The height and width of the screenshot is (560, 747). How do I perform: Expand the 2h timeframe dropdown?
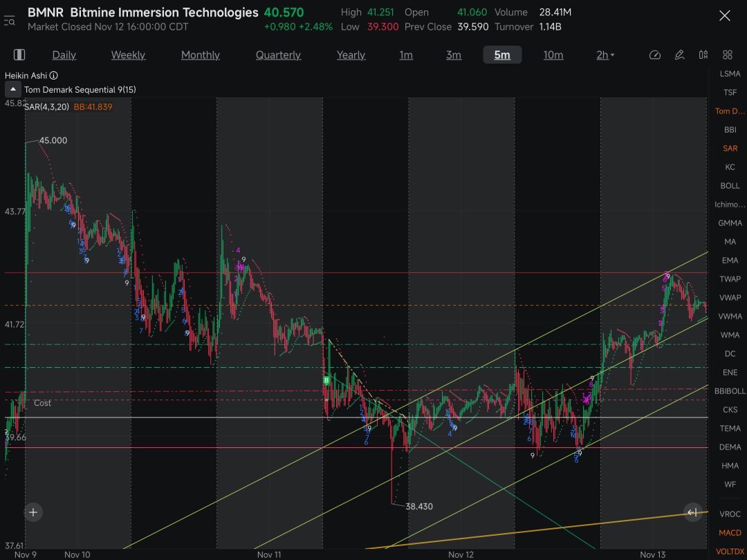click(605, 55)
